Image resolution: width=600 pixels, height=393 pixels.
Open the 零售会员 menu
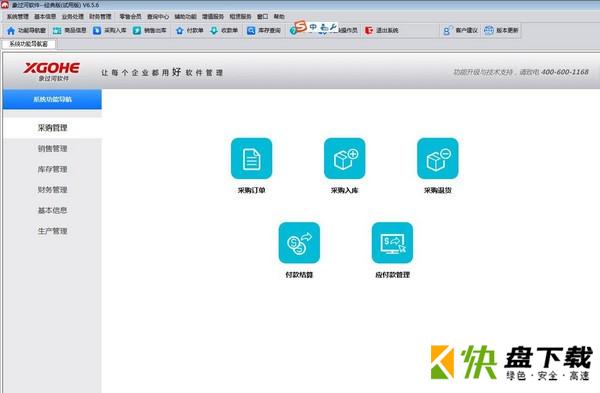point(130,16)
